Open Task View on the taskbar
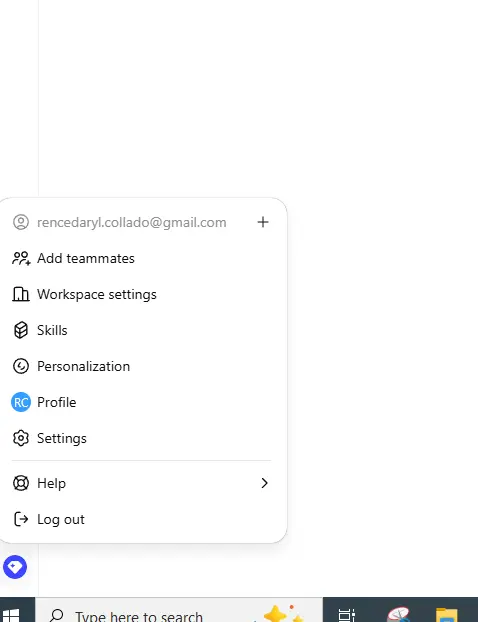 (x=347, y=614)
